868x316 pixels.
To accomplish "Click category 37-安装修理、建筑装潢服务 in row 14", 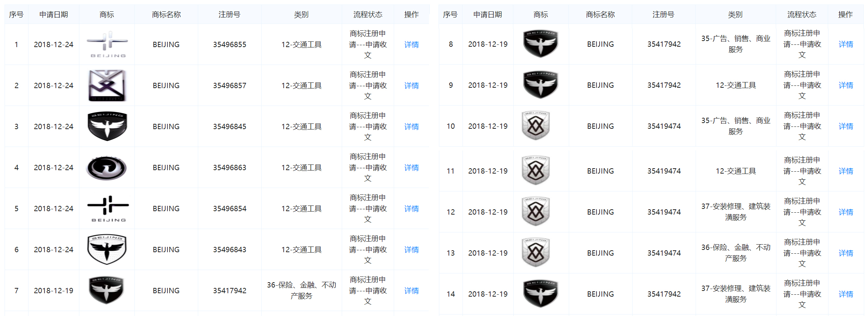I will click(x=735, y=294).
